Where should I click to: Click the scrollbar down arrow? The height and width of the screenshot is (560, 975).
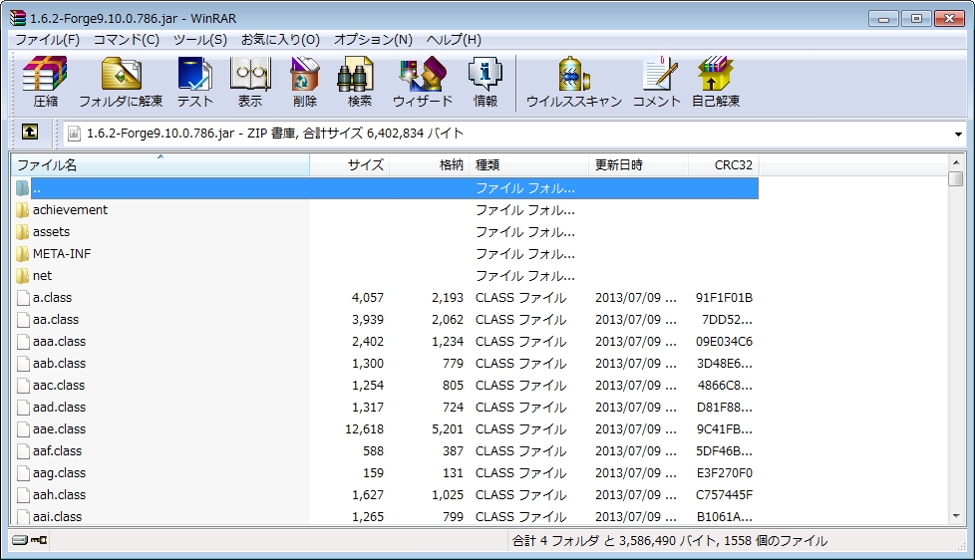(956, 516)
